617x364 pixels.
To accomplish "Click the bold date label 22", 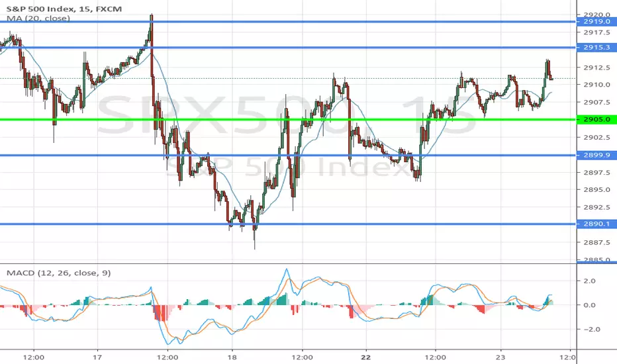I will [366, 357].
